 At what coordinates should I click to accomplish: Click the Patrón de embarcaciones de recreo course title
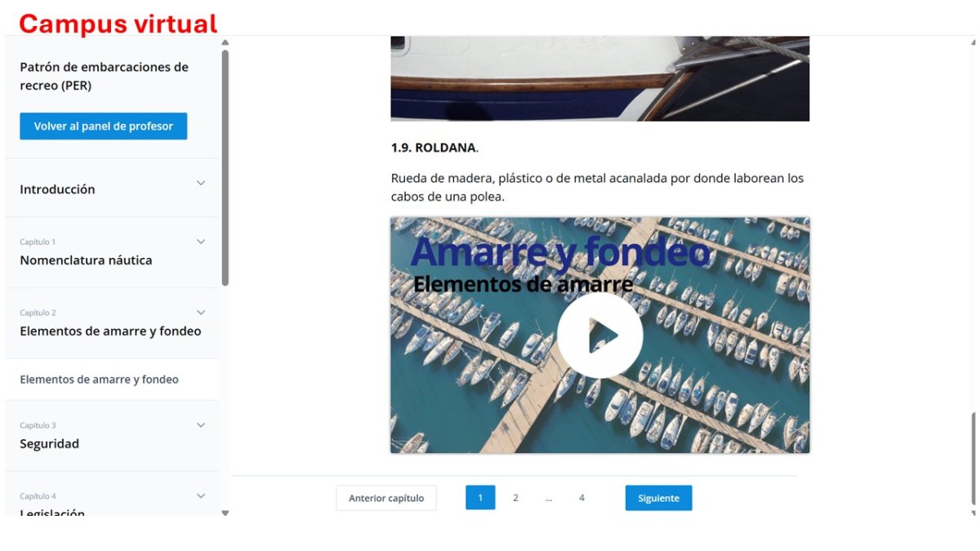click(x=104, y=76)
